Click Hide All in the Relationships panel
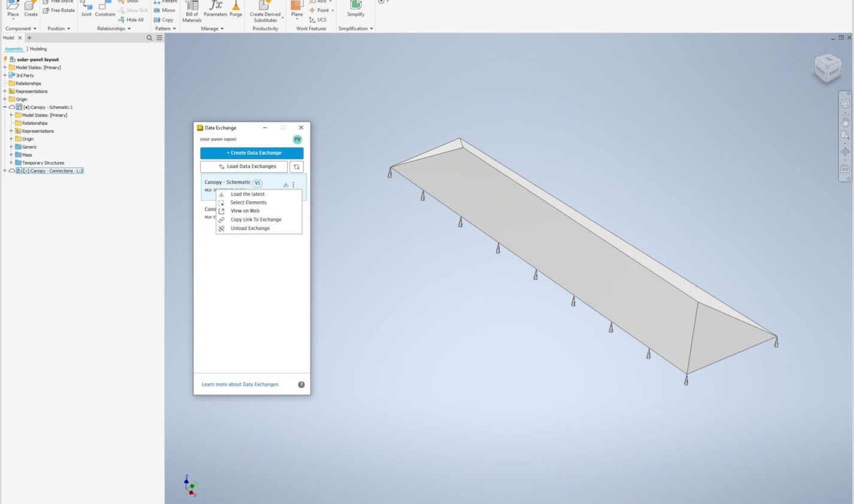 131,20
